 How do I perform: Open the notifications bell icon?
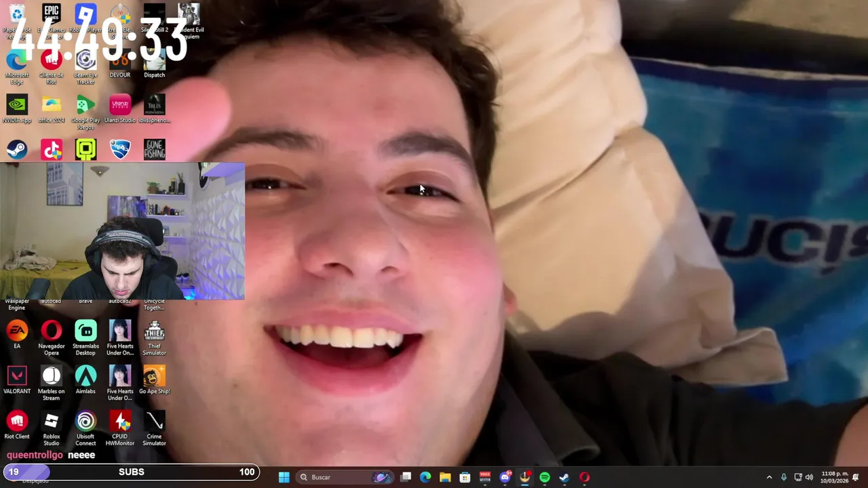click(856, 477)
